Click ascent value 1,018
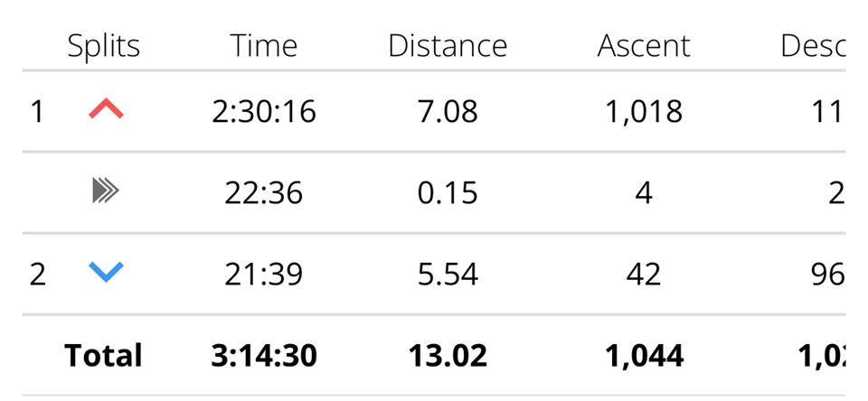 coord(644,112)
